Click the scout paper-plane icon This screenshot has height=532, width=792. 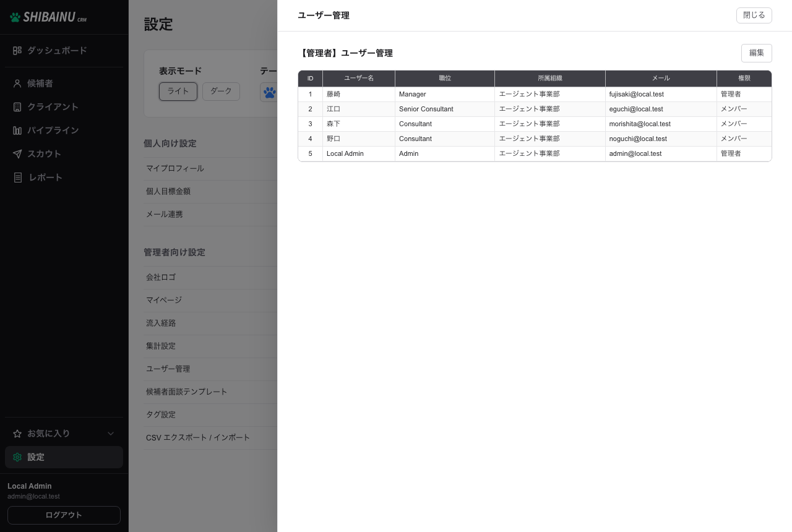pos(17,153)
